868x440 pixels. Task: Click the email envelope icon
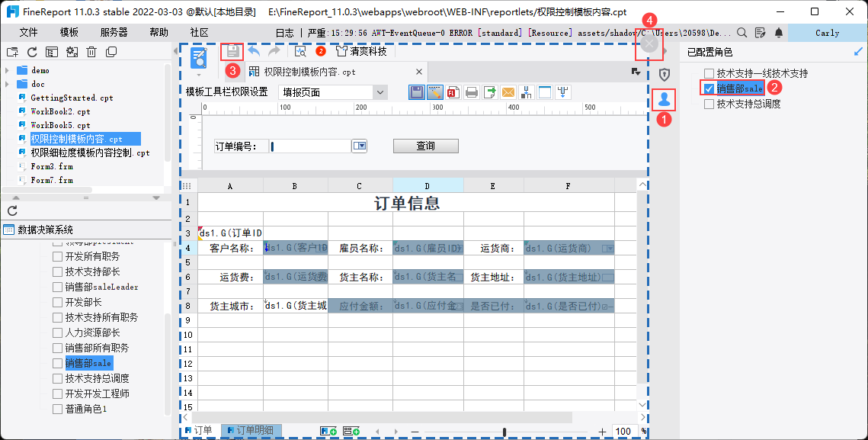coord(508,92)
